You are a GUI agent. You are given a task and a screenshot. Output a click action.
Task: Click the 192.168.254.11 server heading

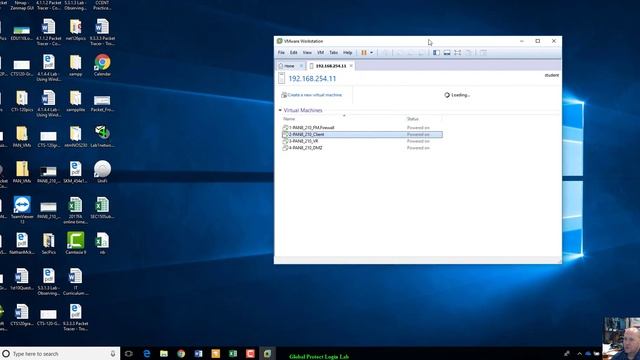(312, 78)
